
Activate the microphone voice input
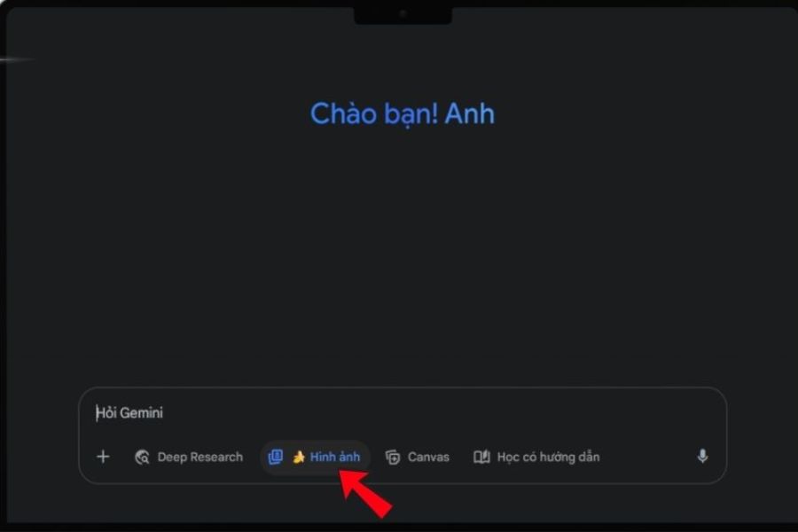[x=702, y=456]
